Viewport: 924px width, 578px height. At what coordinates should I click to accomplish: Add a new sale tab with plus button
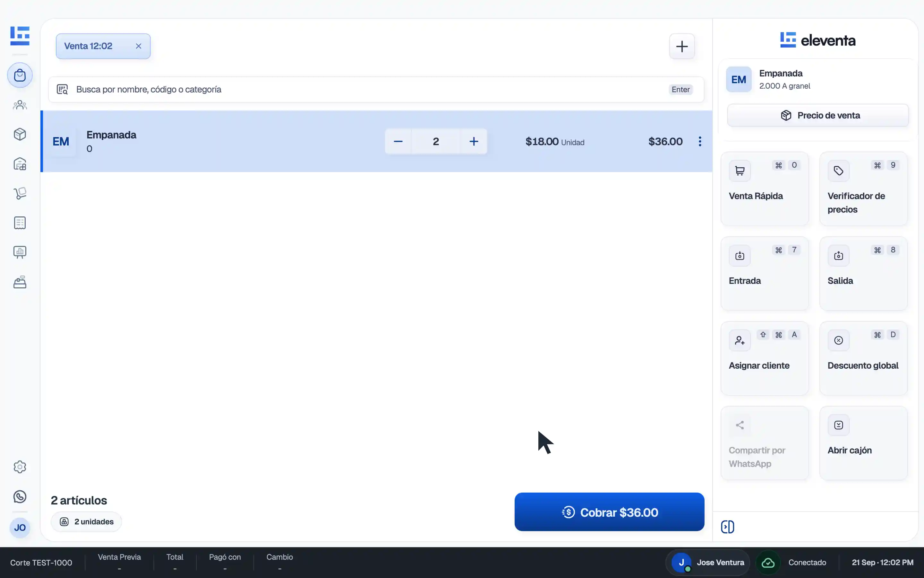682,46
